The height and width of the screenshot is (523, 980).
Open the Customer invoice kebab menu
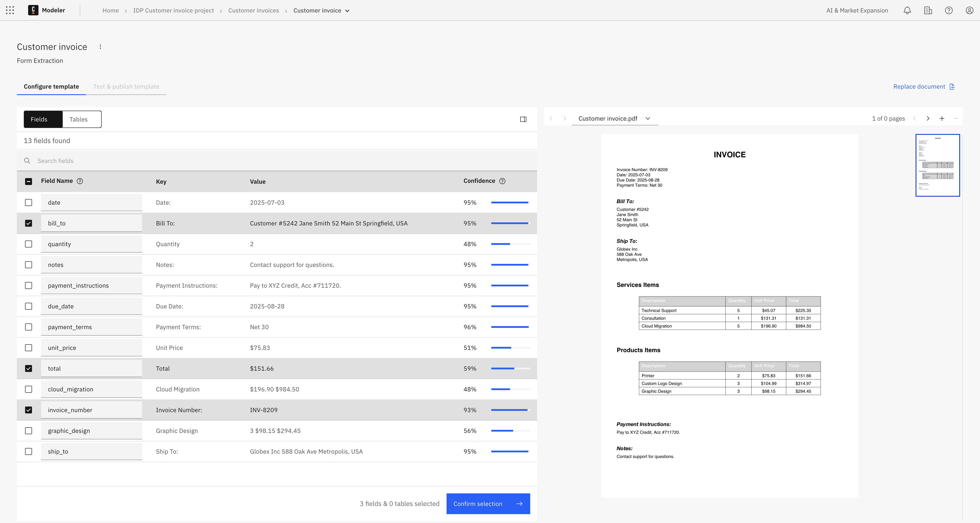click(100, 47)
